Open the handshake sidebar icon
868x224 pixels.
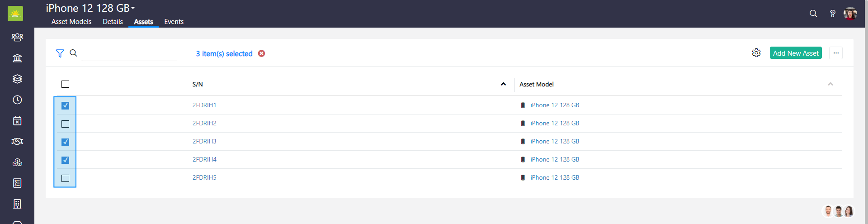pos(17,141)
